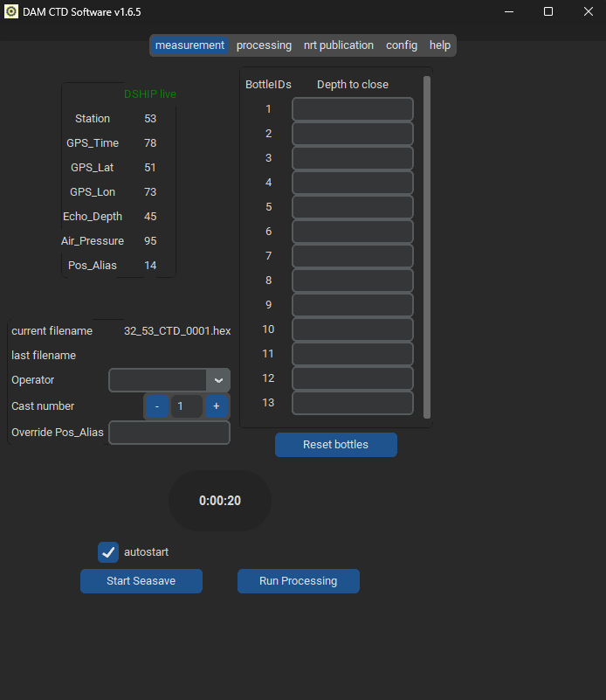Open the processing tab

(264, 45)
